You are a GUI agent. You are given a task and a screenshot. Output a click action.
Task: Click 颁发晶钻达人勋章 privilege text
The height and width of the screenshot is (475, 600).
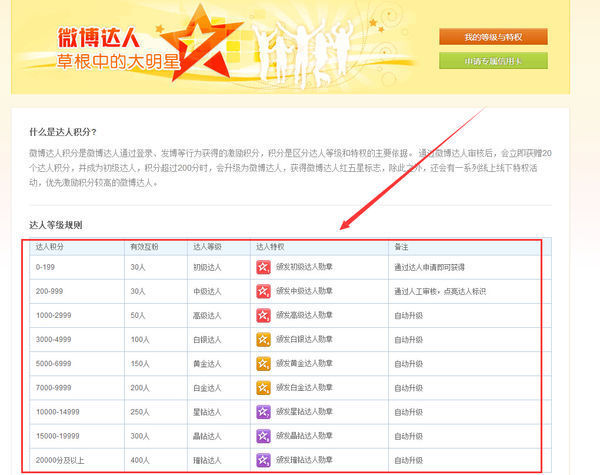(304, 436)
